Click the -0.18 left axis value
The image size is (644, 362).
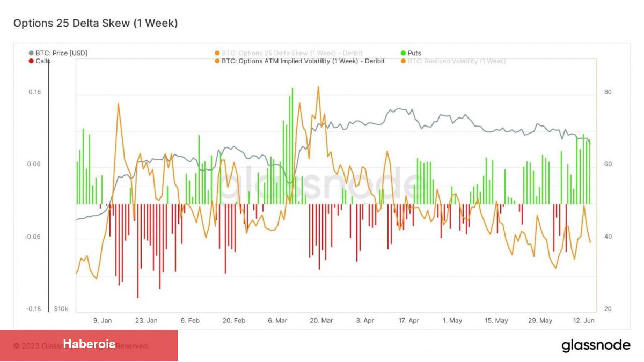point(34,309)
